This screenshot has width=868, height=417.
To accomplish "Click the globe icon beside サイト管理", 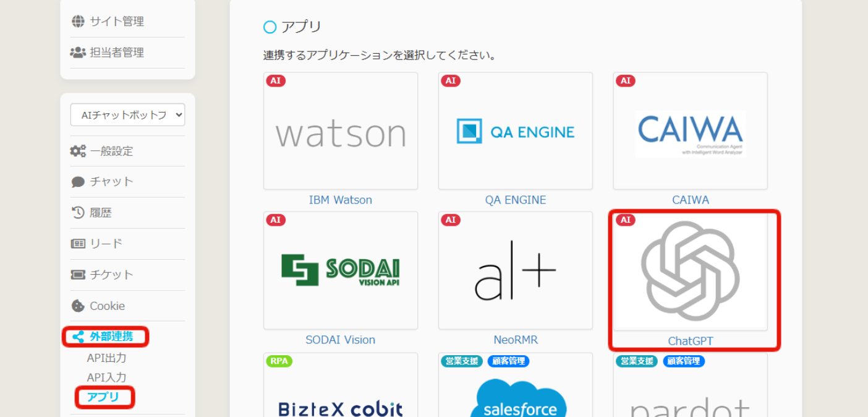I will [78, 22].
